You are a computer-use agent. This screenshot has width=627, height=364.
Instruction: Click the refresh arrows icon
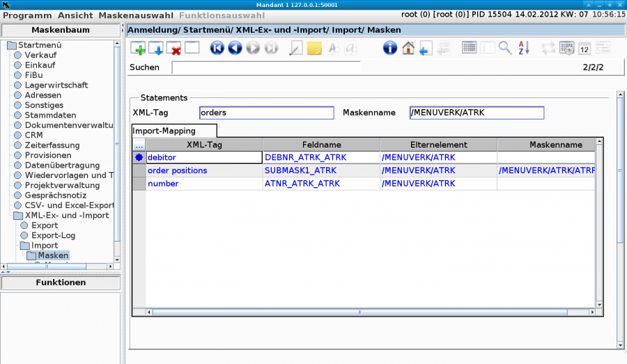click(x=548, y=48)
